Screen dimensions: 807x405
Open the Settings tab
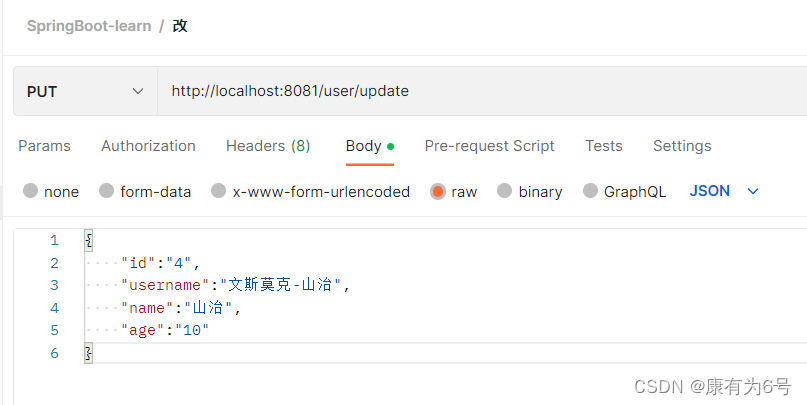[682, 146]
